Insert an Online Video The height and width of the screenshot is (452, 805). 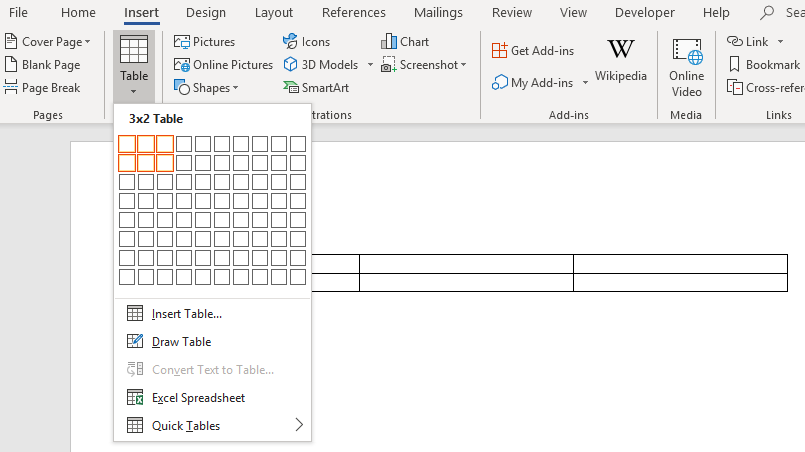pos(686,68)
